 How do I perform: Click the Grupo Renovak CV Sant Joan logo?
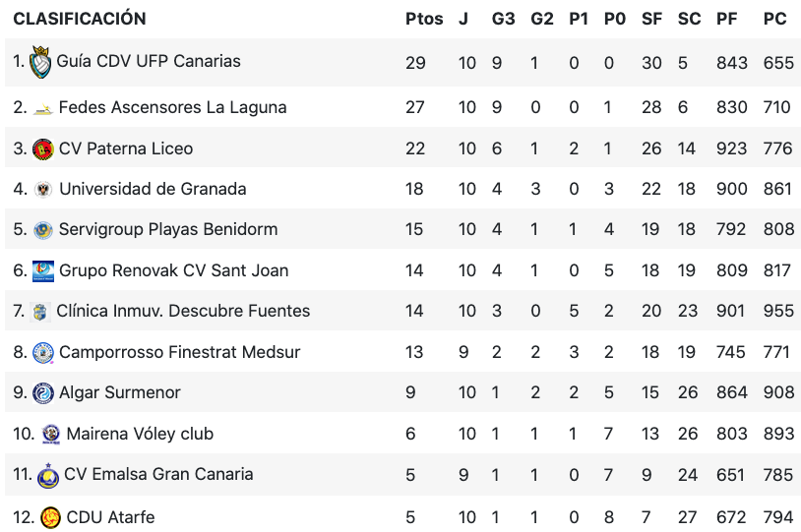pyautogui.click(x=42, y=270)
